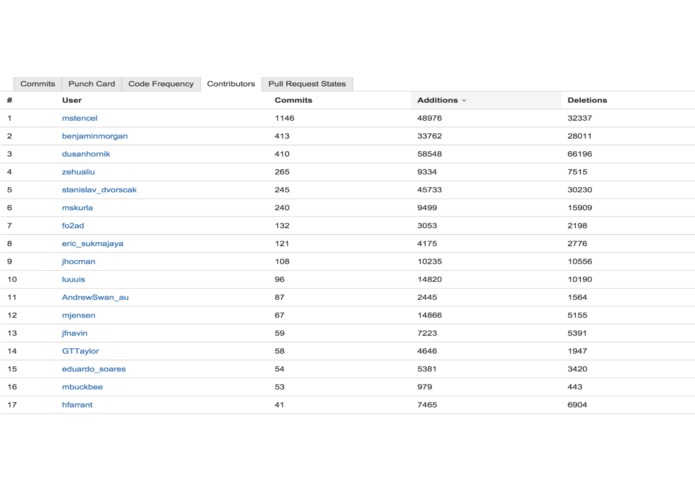Open user eduardo_soares profile link
This screenshot has height=494, width=695.
tap(94, 369)
